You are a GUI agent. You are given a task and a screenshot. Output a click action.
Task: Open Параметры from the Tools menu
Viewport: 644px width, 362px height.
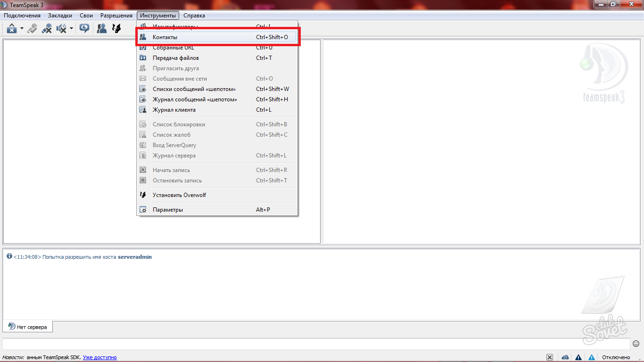217,210
